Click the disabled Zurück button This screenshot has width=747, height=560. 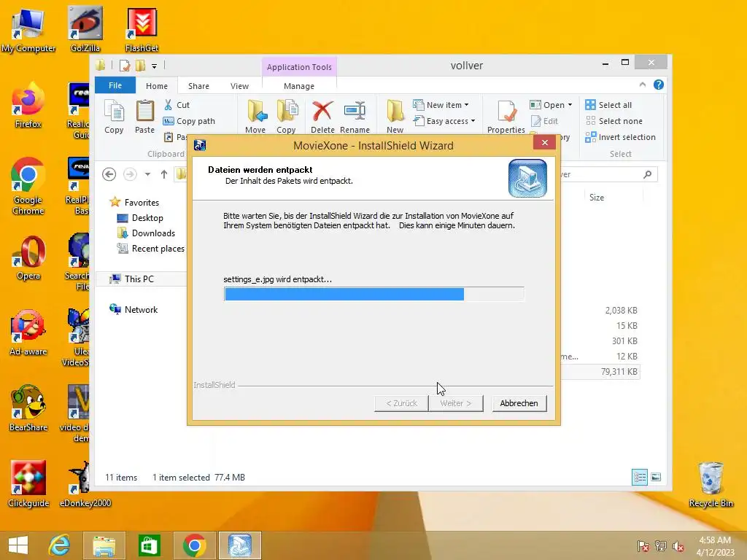point(402,402)
